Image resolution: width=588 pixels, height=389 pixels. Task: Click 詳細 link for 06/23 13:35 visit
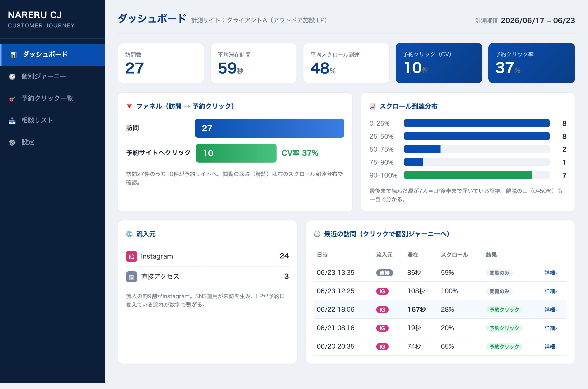tap(550, 273)
